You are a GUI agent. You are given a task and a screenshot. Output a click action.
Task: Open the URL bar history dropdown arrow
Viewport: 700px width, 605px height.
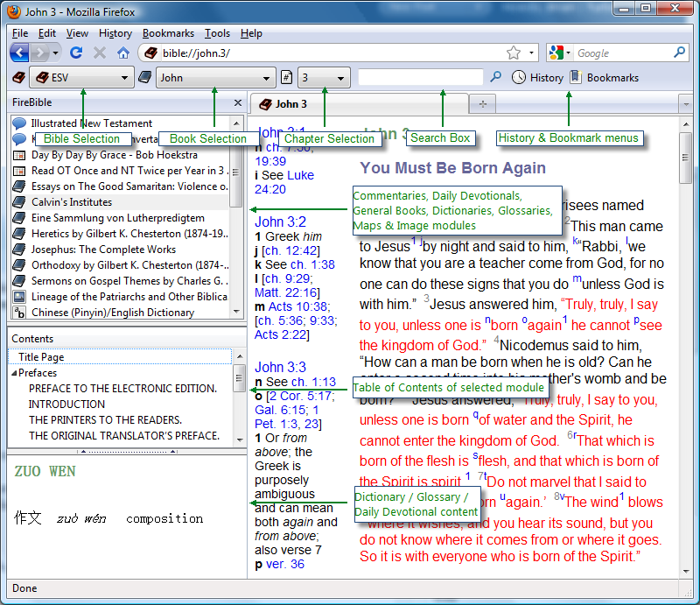point(531,53)
